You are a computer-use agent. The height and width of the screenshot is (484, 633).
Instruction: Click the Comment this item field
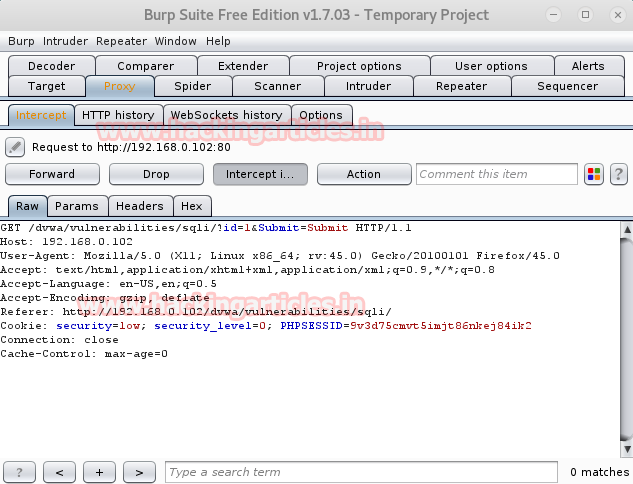497,174
